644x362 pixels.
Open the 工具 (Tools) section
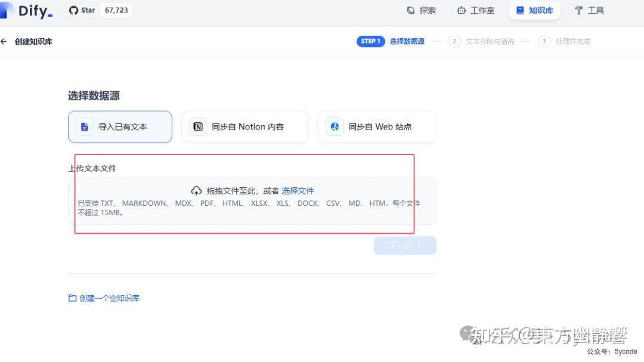589,10
